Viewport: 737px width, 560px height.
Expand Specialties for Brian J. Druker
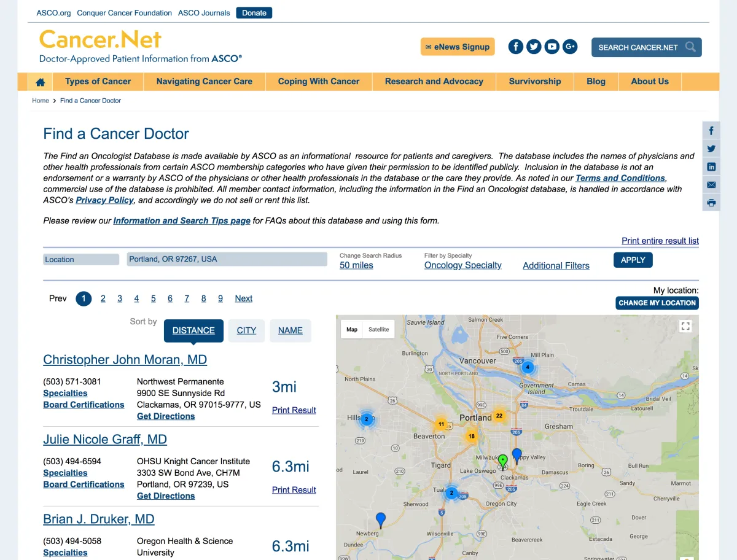click(x=65, y=553)
